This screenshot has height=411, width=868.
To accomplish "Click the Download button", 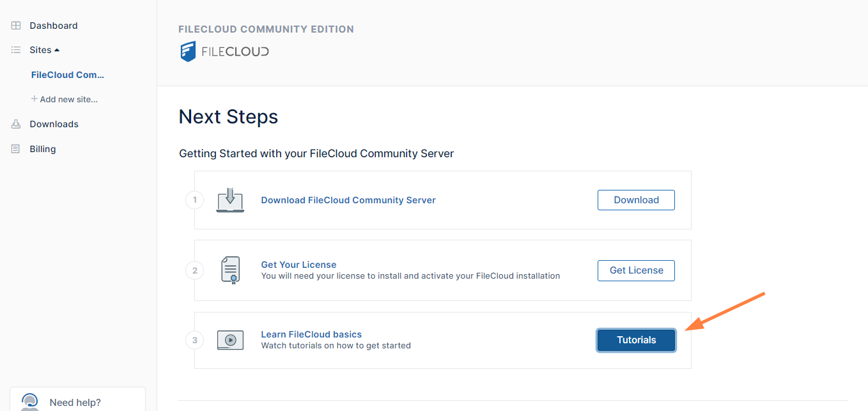I will (635, 199).
